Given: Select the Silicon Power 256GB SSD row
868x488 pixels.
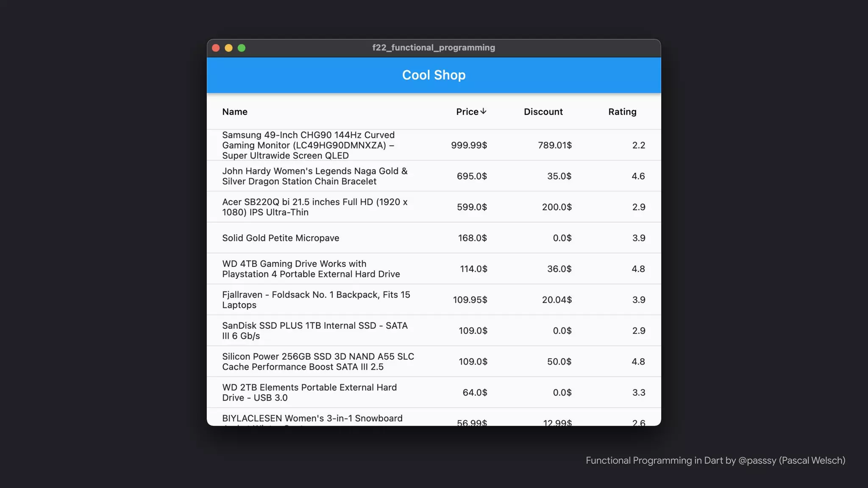Looking at the screenshot, I should [x=434, y=361].
